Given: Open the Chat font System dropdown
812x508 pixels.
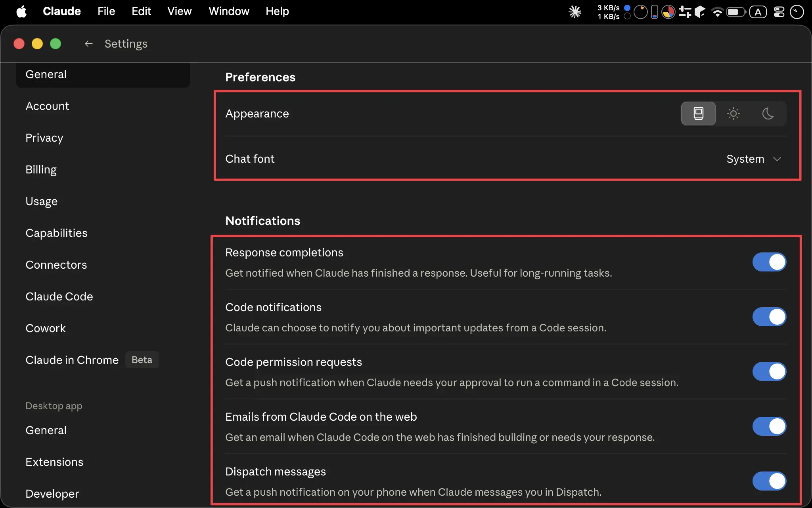Looking at the screenshot, I should tap(754, 159).
